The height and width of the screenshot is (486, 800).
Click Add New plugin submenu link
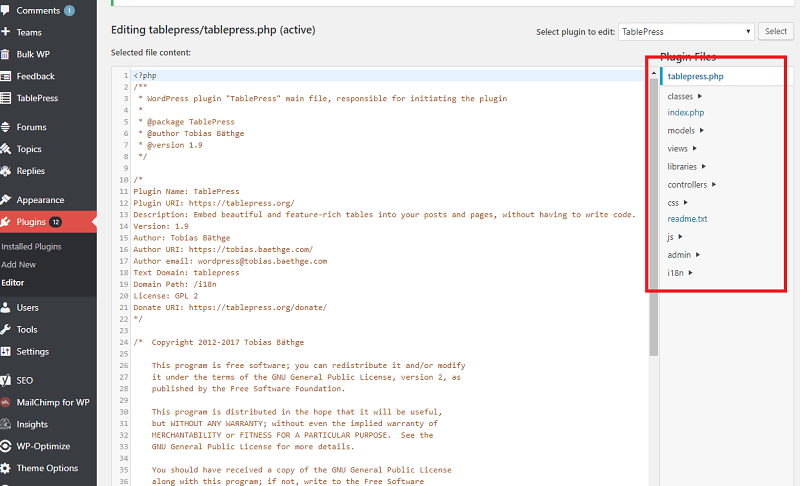pos(18,265)
